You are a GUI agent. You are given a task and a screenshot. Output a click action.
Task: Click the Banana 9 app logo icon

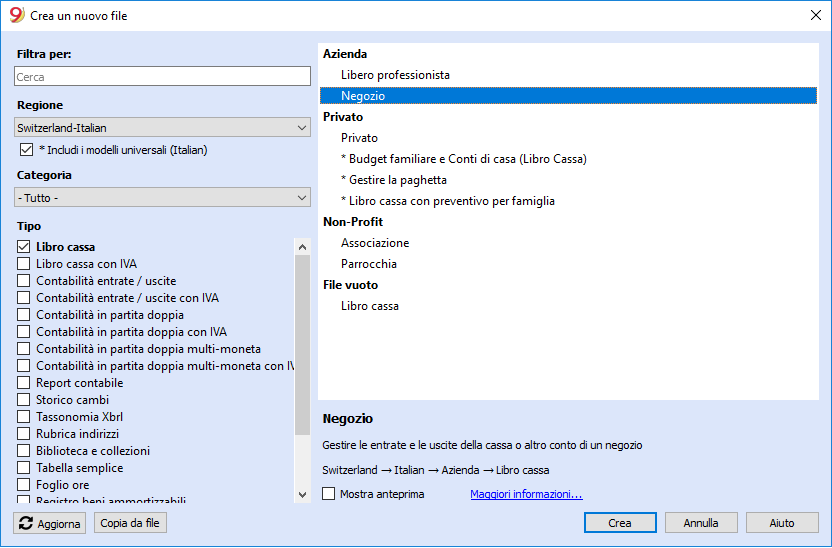click(x=16, y=15)
